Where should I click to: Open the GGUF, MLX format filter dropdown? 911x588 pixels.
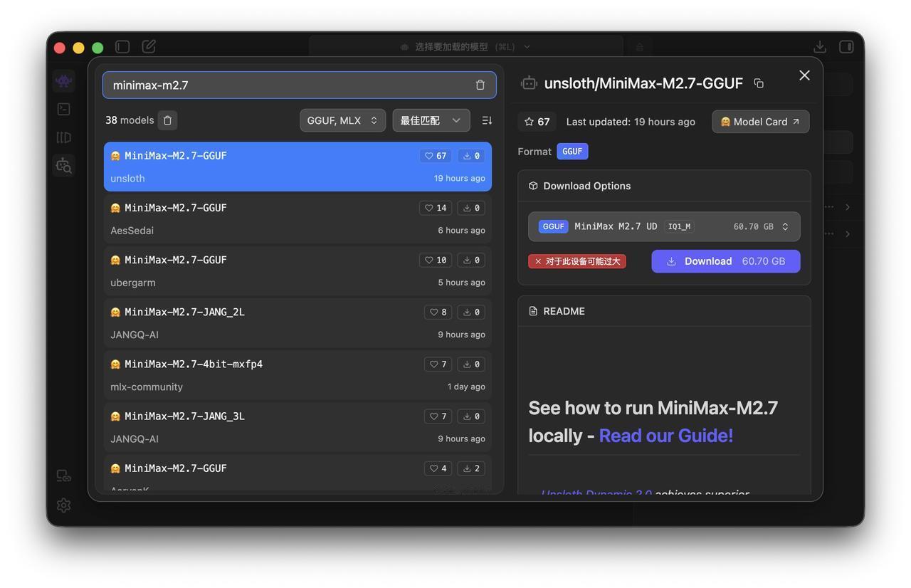(x=342, y=120)
